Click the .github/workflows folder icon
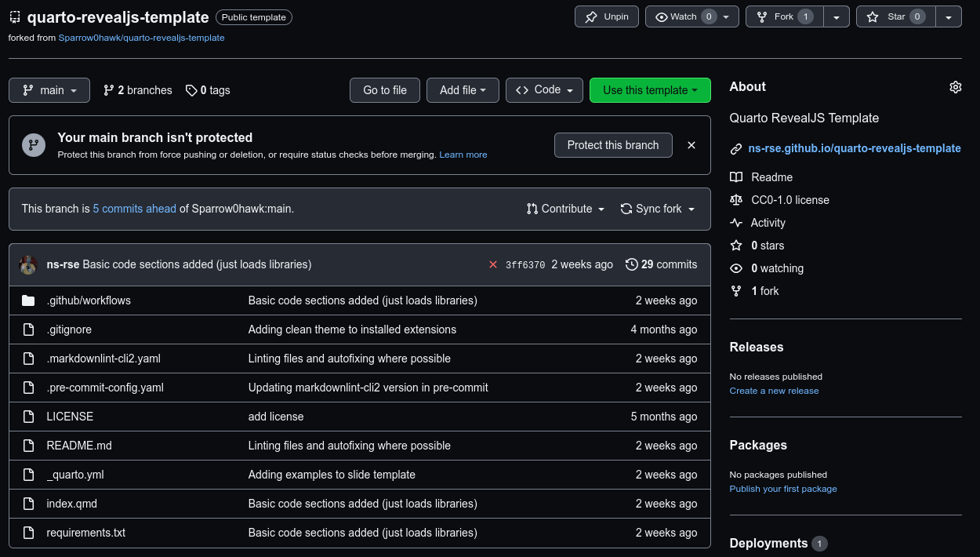This screenshot has width=980, height=557. tap(29, 300)
